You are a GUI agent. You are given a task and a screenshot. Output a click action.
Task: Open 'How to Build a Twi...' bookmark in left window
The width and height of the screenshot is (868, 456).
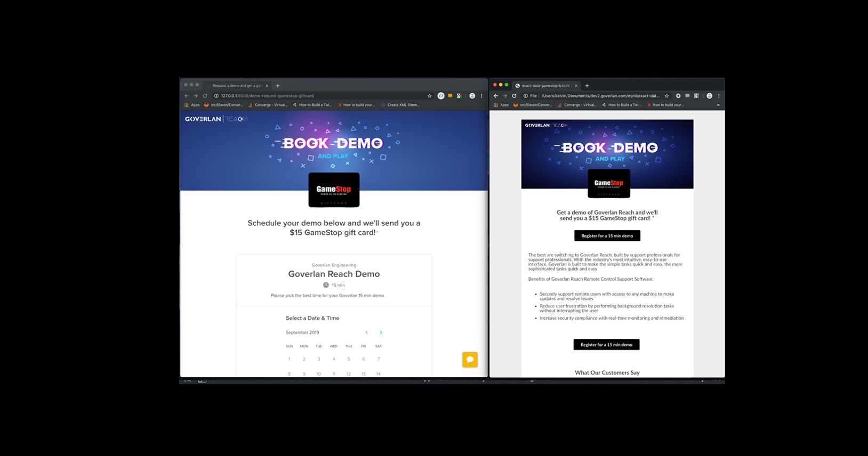coord(312,105)
